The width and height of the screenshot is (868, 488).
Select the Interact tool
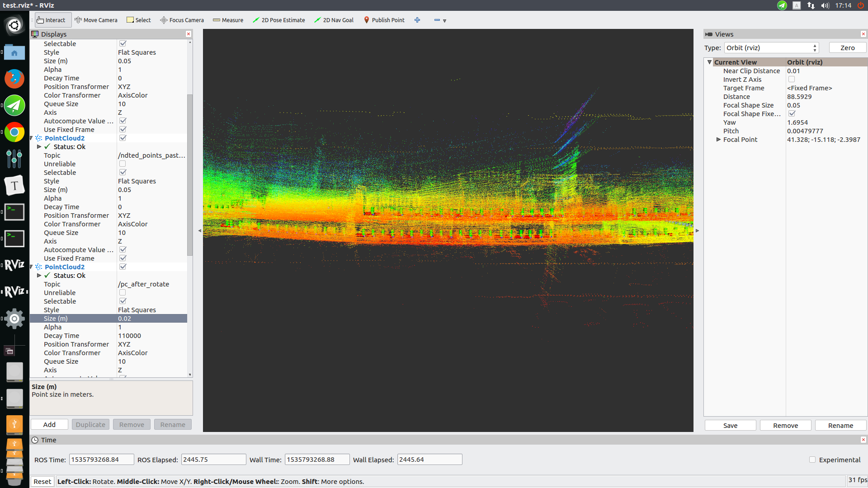pyautogui.click(x=51, y=20)
